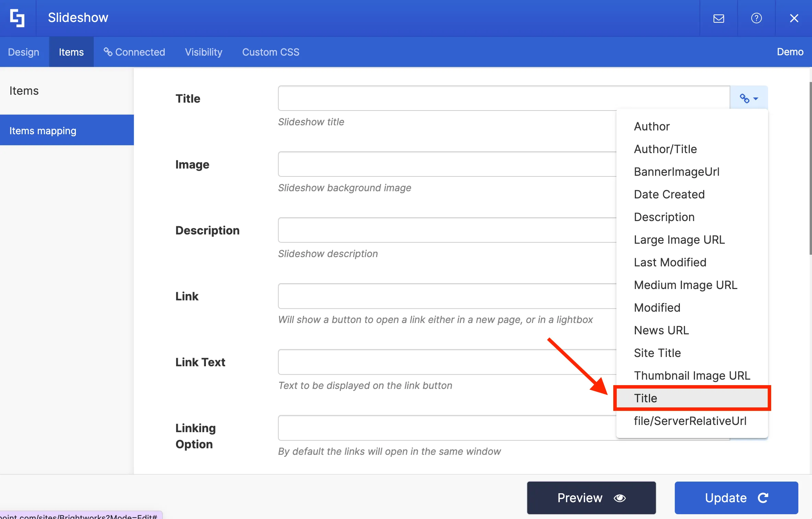Choose Author from the dropdown list

click(692, 126)
